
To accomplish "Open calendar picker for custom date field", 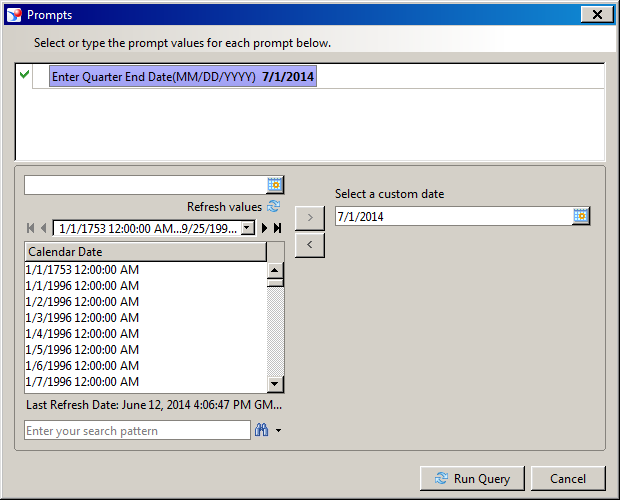I will coord(581,216).
